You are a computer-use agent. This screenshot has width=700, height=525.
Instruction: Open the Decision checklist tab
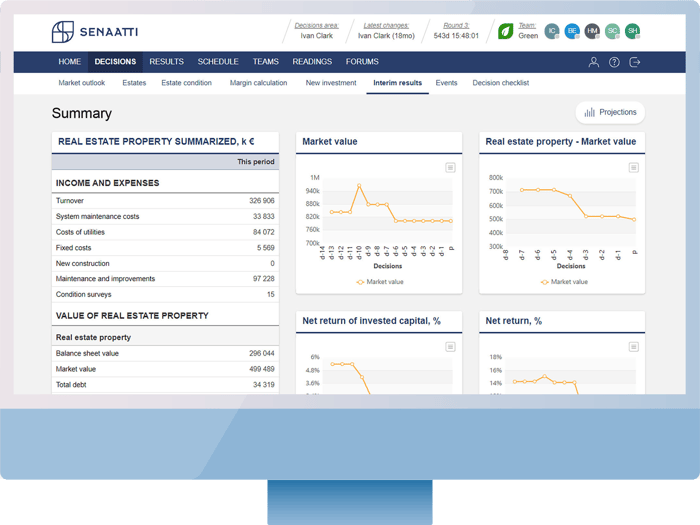(x=500, y=83)
